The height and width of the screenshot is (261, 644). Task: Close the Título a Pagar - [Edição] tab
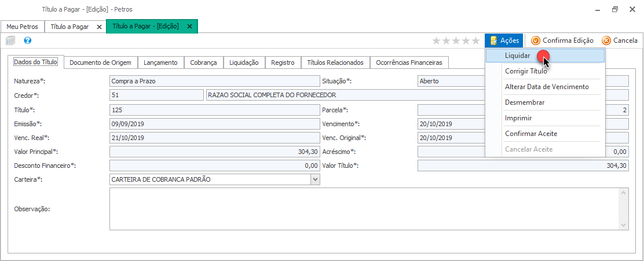click(189, 26)
